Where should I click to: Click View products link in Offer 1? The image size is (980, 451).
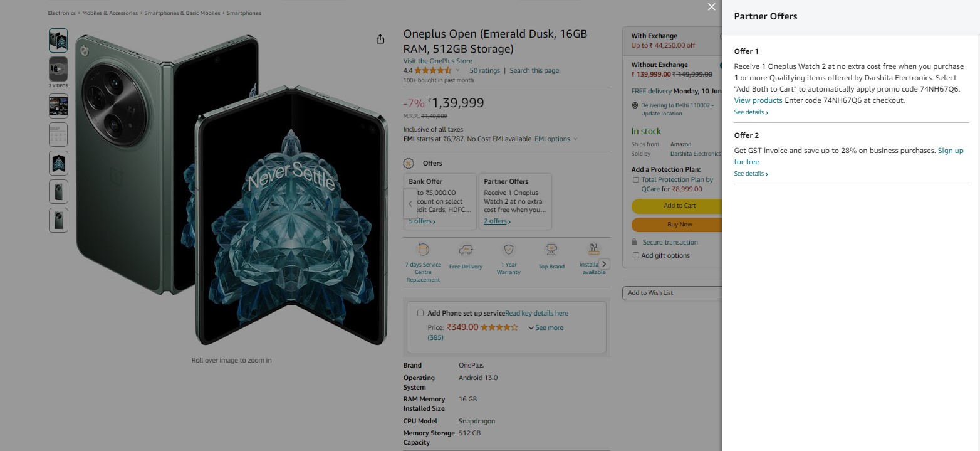[758, 100]
